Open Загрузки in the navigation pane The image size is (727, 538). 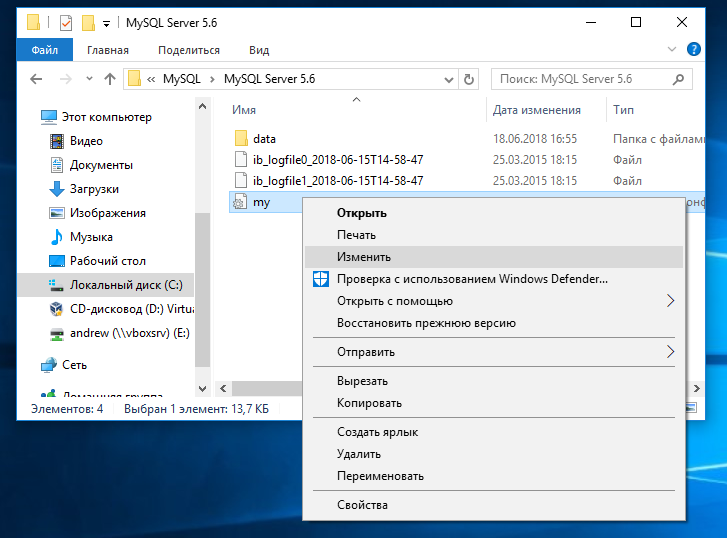[x=84, y=189]
